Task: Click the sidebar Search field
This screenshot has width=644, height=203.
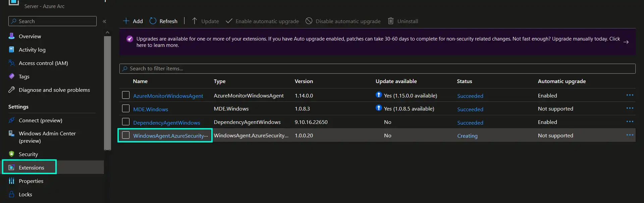Action: pos(52,21)
